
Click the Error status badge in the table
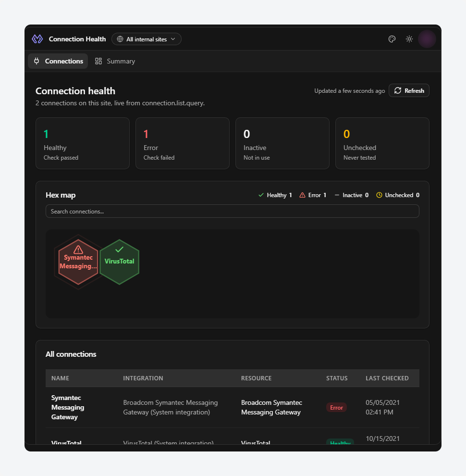pyautogui.click(x=336, y=407)
